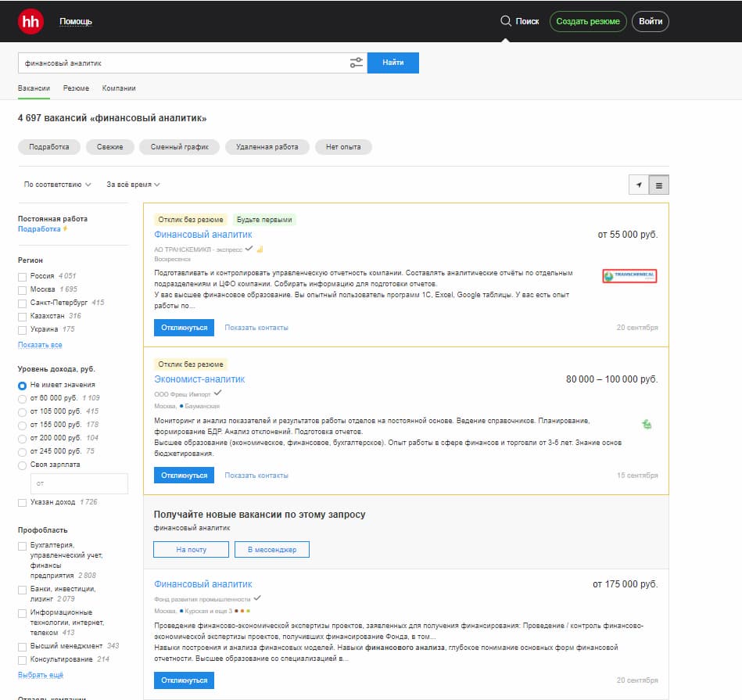Switch to map view icon
The image size is (742, 700).
[x=639, y=185]
